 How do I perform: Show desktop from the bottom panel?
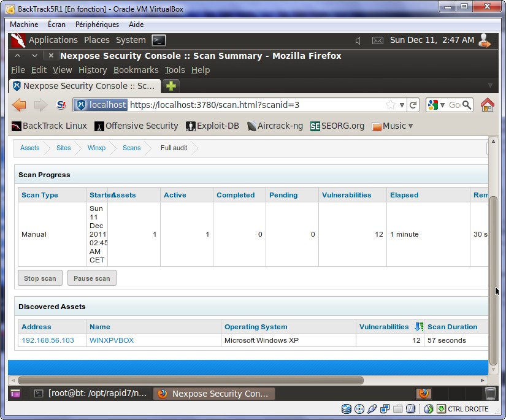[15, 394]
